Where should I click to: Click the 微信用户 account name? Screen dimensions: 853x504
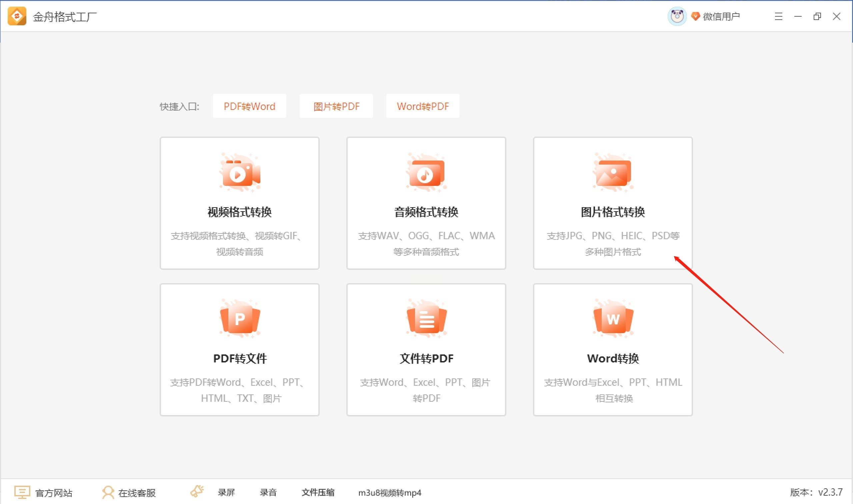(x=721, y=16)
